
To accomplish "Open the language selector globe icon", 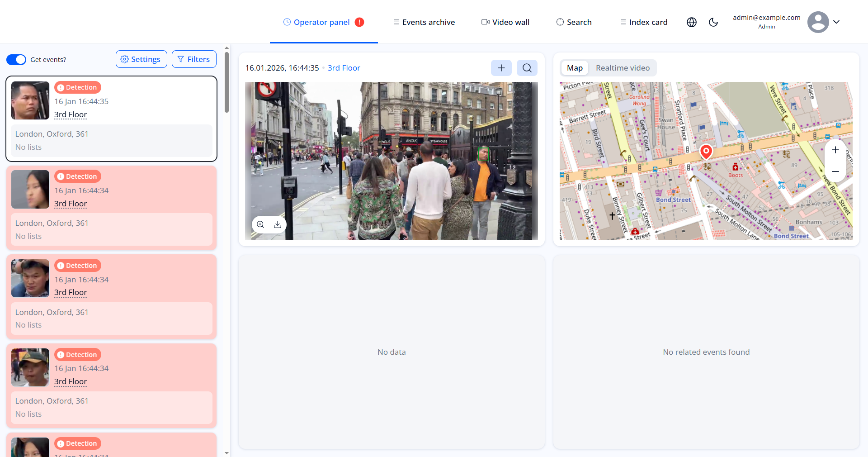I will tap(691, 22).
